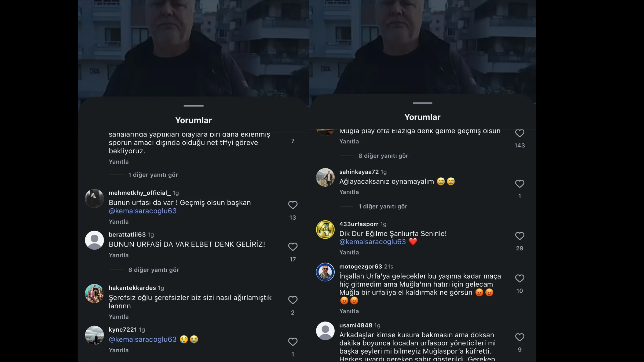Open hakantekkardes's profile avatar
The height and width of the screenshot is (362, 644).
(x=94, y=294)
